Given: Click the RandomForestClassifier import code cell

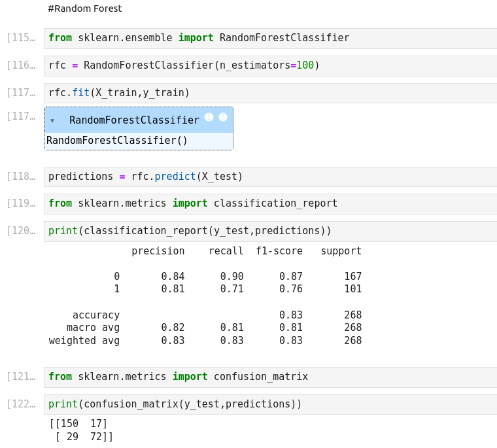Looking at the screenshot, I should pos(262,38).
